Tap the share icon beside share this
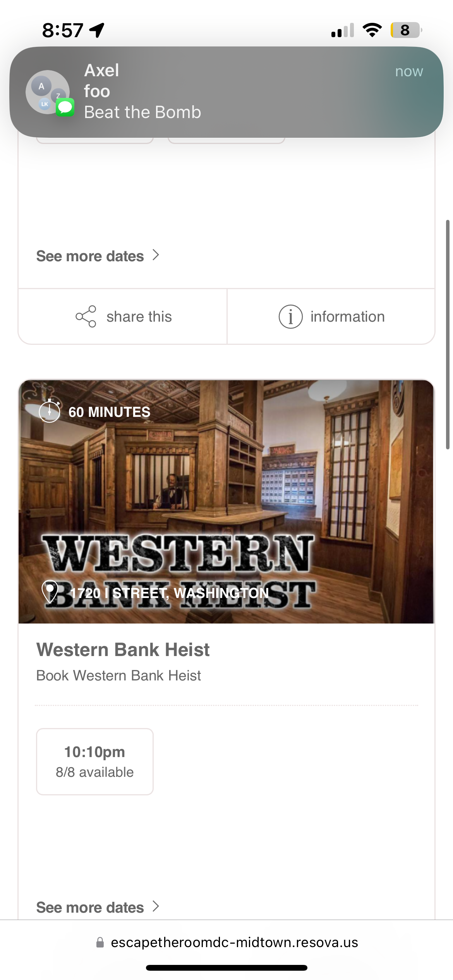The image size is (453, 980). tap(86, 317)
